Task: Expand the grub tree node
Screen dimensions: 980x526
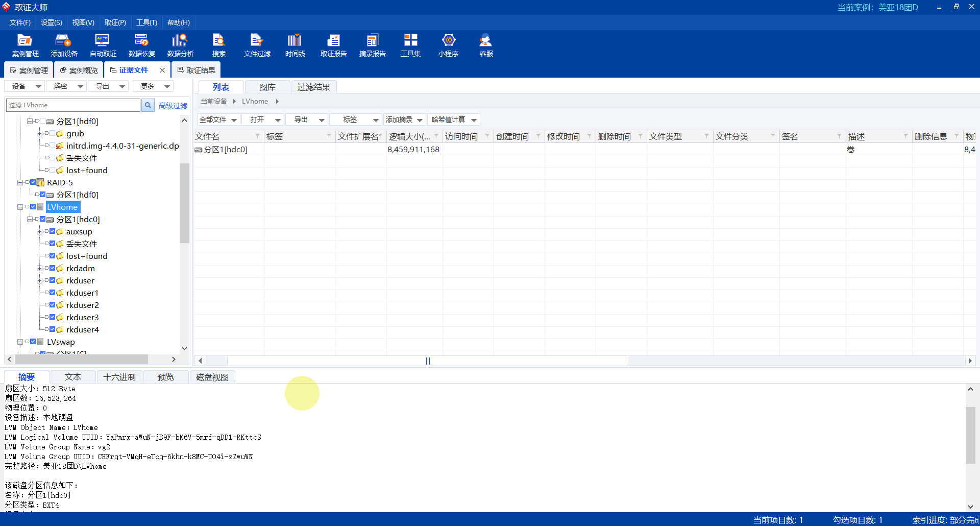Action: coord(39,133)
